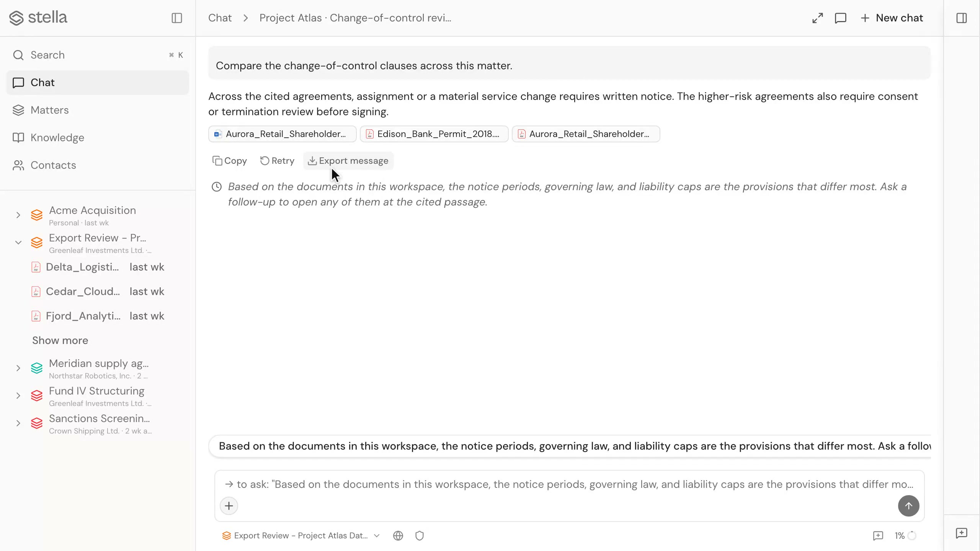The width and height of the screenshot is (980, 551).
Task: Open the Export Review matter dropdown below input
Action: (x=301, y=536)
